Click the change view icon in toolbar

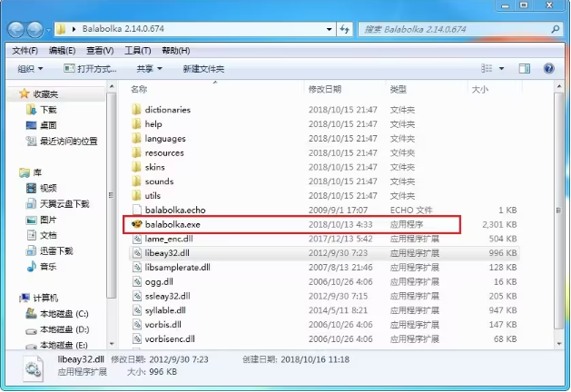coord(487,68)
